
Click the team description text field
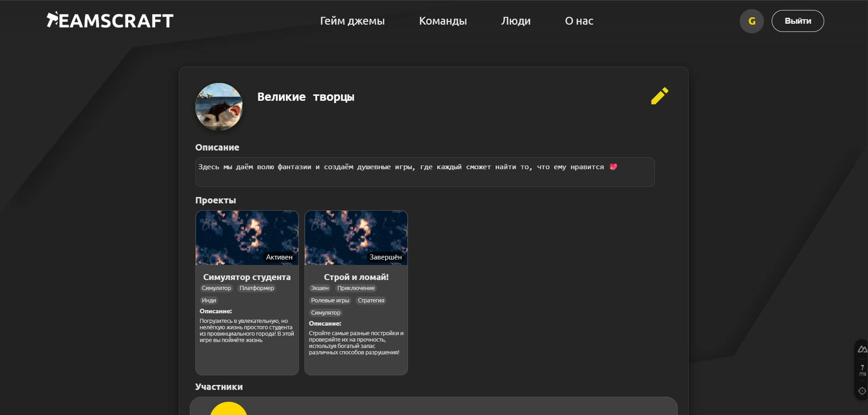coord(425,172)
